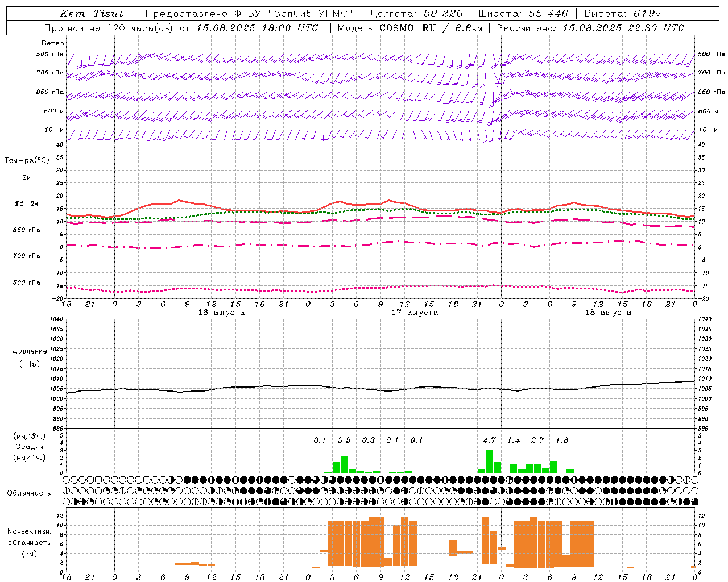The width and height of the screenshot is (728, 582).
Task: Click left-side 500 м wind level label
Action: [54, 111]
